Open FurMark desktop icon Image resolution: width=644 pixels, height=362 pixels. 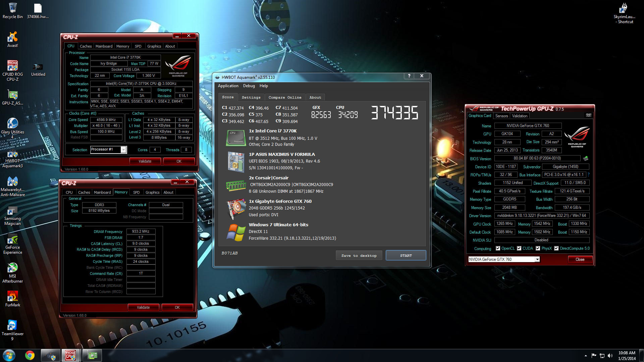(x=12, y=299)
